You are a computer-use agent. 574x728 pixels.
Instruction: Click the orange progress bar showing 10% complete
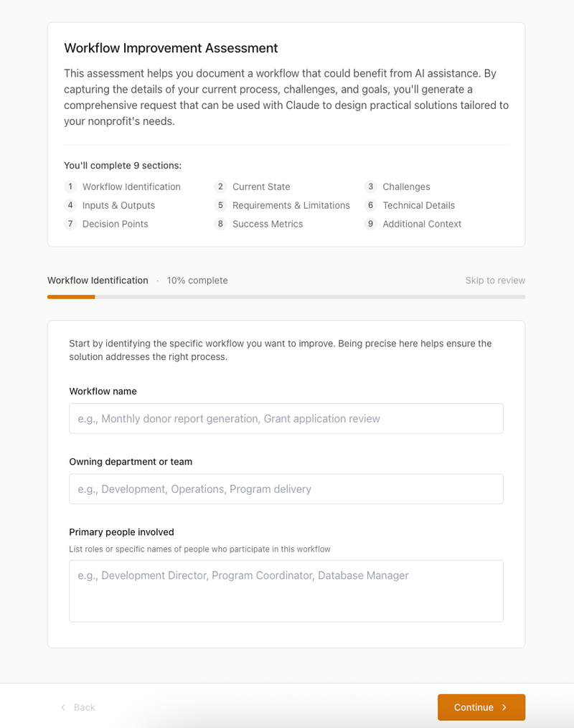(x=71, y=296)
